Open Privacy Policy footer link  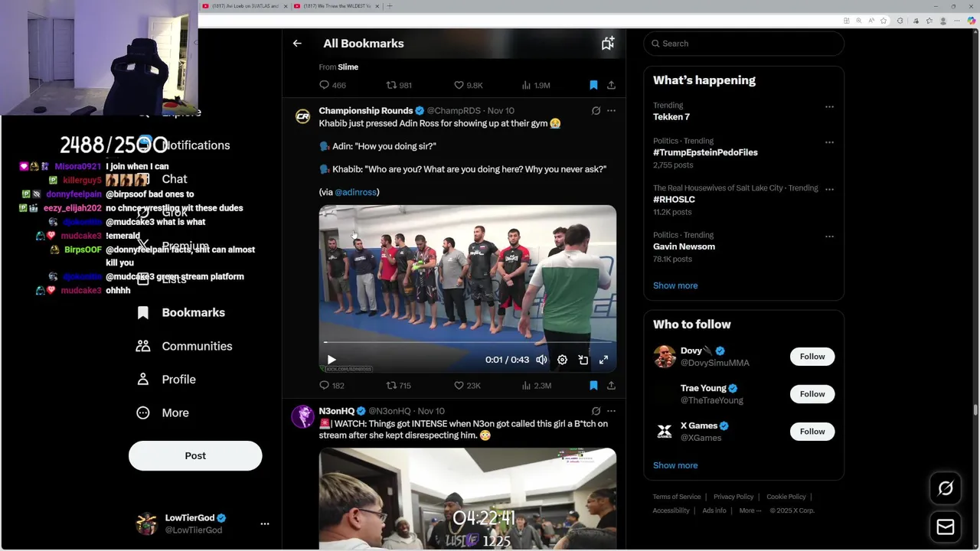(x=733, y=497)
